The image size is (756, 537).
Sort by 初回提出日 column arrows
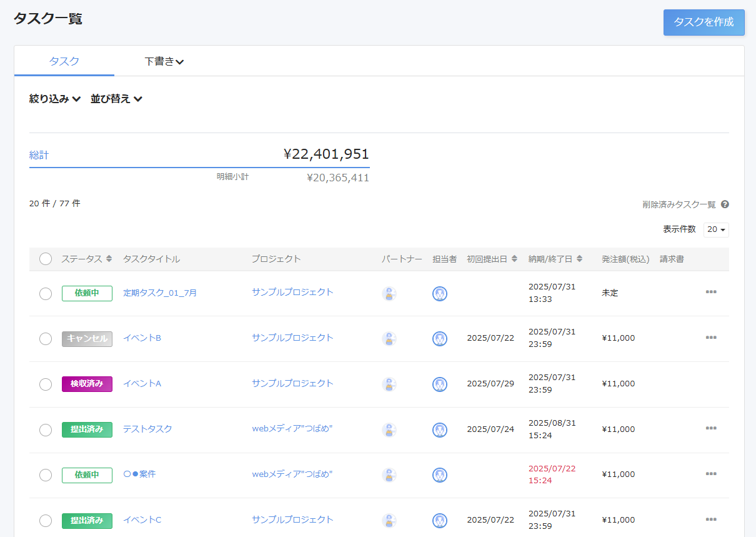tap(514, 259)
